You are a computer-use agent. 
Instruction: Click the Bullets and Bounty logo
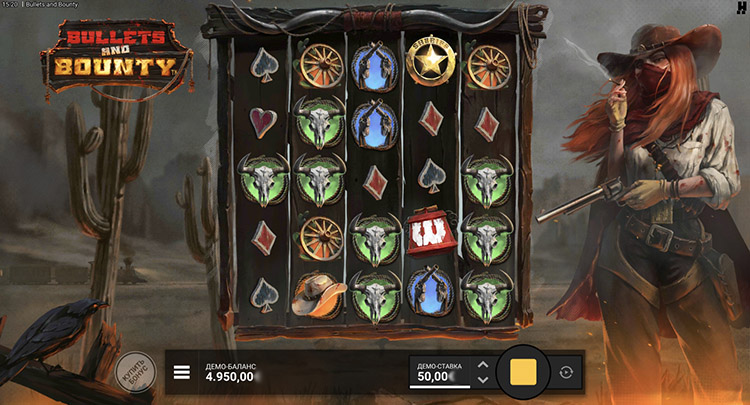(117, 56)
